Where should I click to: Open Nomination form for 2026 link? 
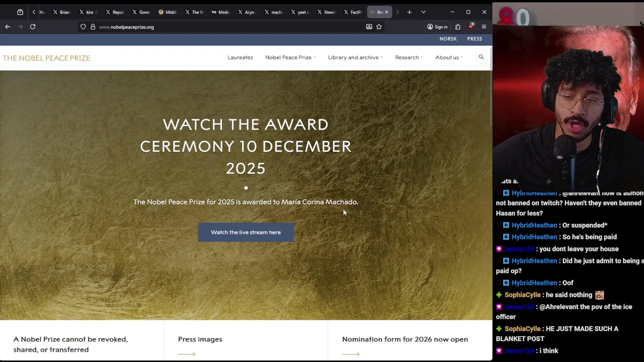tap(405, 339)
